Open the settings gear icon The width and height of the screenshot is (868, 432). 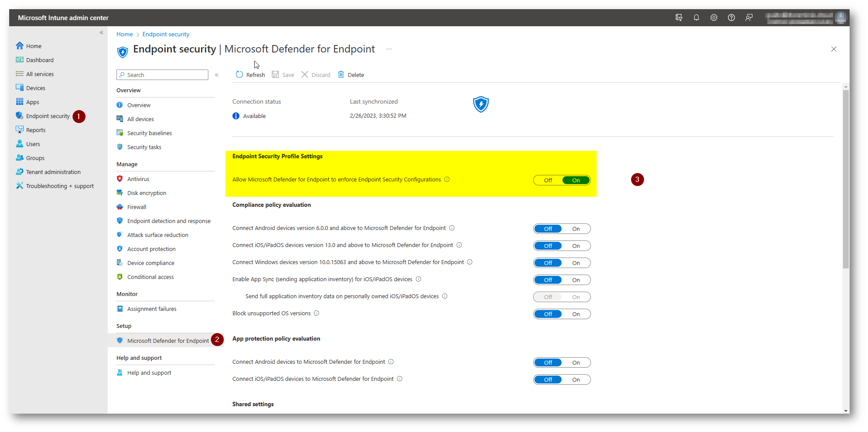coord(714,17)
